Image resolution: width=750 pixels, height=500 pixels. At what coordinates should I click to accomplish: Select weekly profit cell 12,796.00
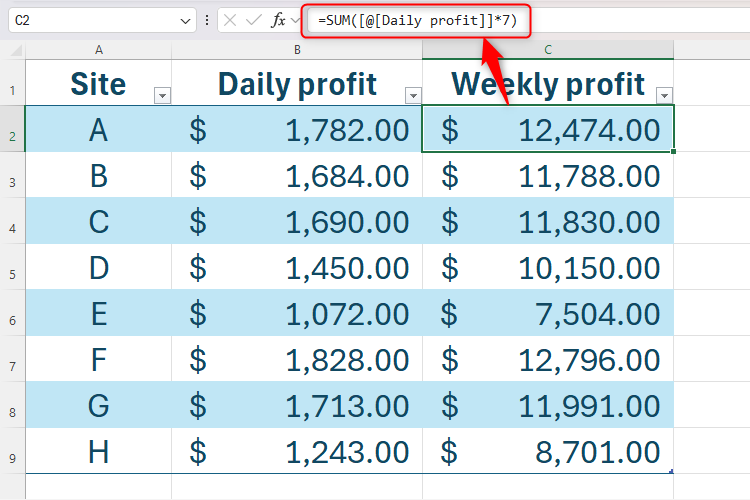click(548, 359)
